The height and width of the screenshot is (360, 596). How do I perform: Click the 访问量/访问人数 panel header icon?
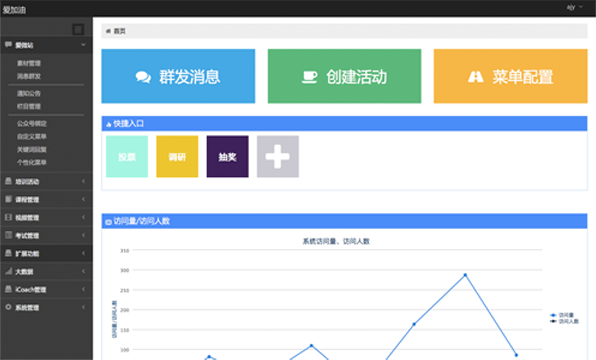tap(108, 222)
